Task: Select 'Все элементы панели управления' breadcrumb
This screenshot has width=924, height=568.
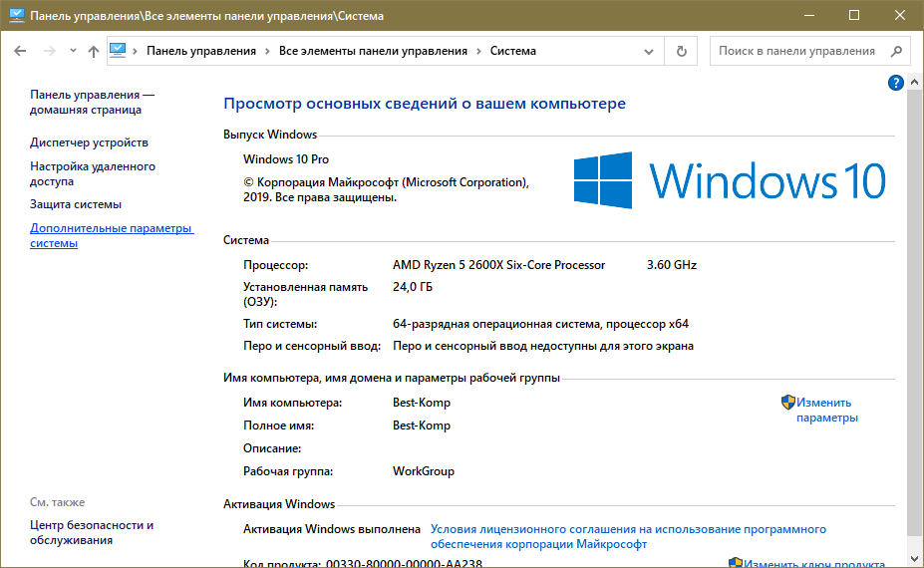Action: 373,51
